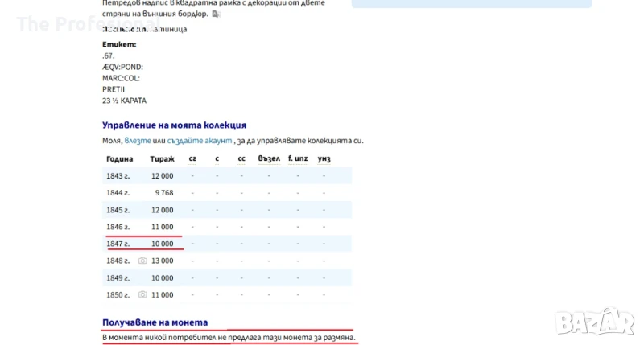This screenshot has width=644, height=345.
Task: Sort by the "Тираж" column header
Action: click(x=161, y=158)
